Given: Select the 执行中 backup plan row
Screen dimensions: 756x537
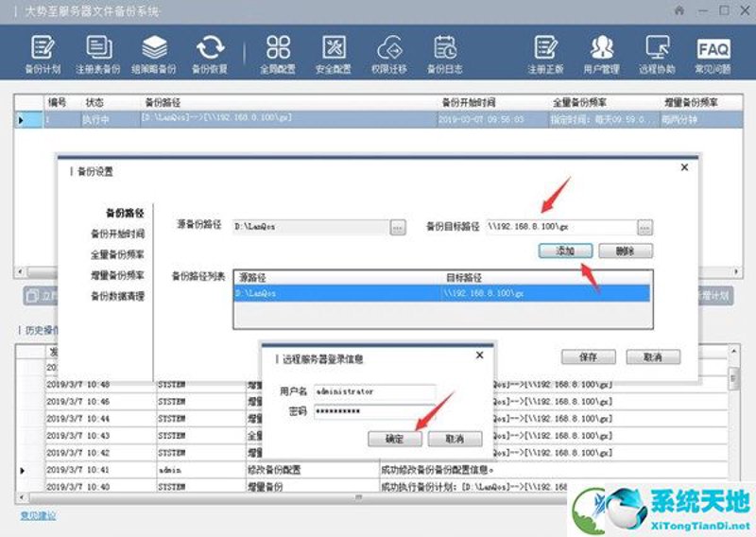Looking at the screenshot, I should 379,119.
